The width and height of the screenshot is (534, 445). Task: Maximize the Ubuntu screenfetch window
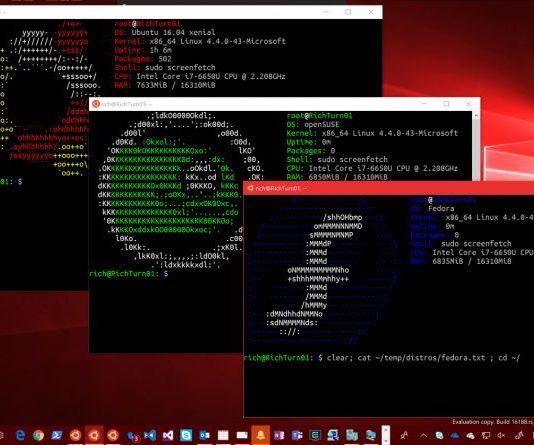coord(348,12)
